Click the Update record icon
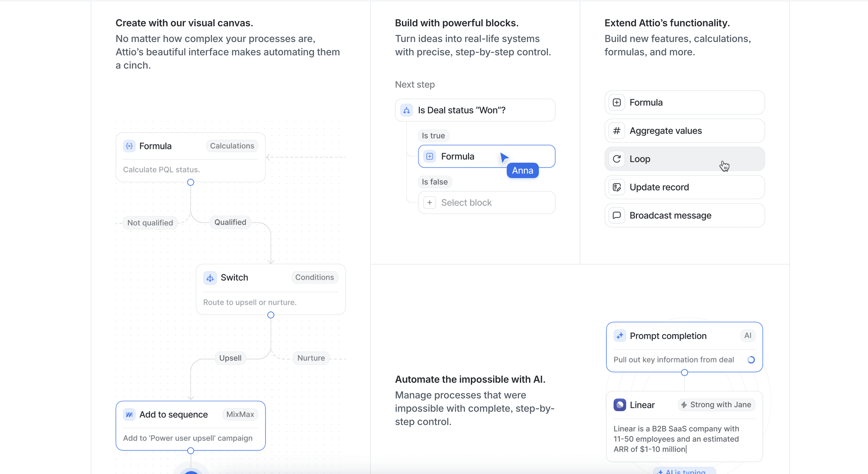This screenshot has height=474, width=868. [617, 187]
